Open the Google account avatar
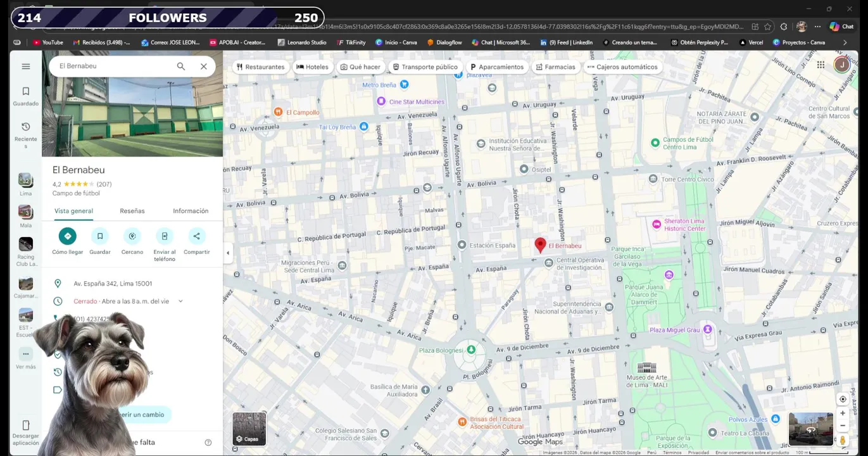 coord(841,65)
